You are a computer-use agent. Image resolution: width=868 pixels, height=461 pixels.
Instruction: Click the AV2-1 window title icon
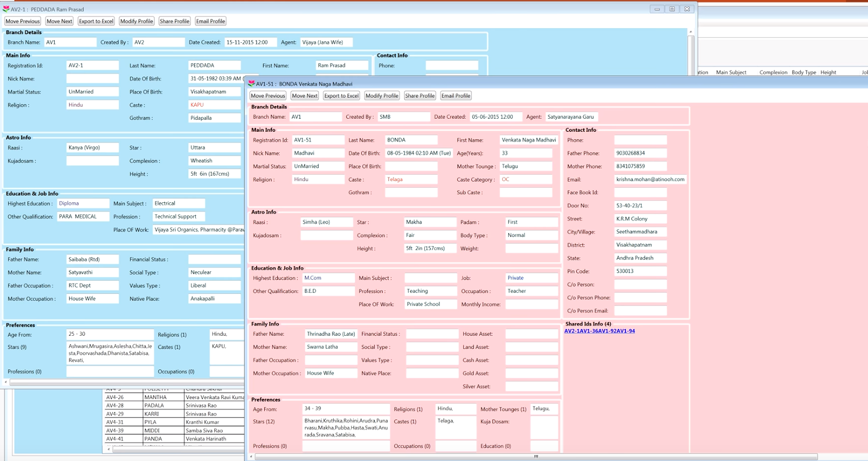6,9
